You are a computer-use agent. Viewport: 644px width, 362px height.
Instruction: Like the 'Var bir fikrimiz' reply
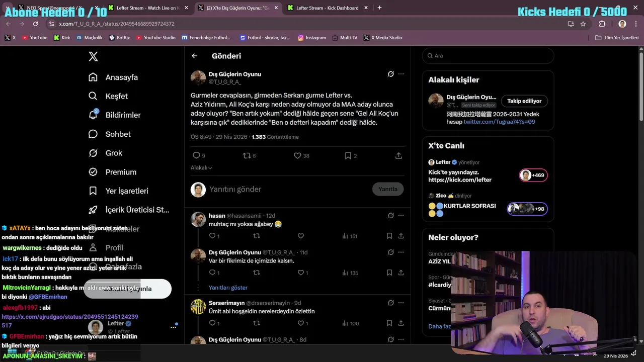tap(303, 273)
